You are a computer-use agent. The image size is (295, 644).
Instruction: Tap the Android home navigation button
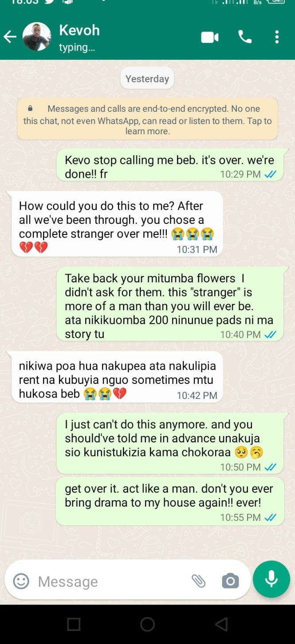(x=147, y=624)
